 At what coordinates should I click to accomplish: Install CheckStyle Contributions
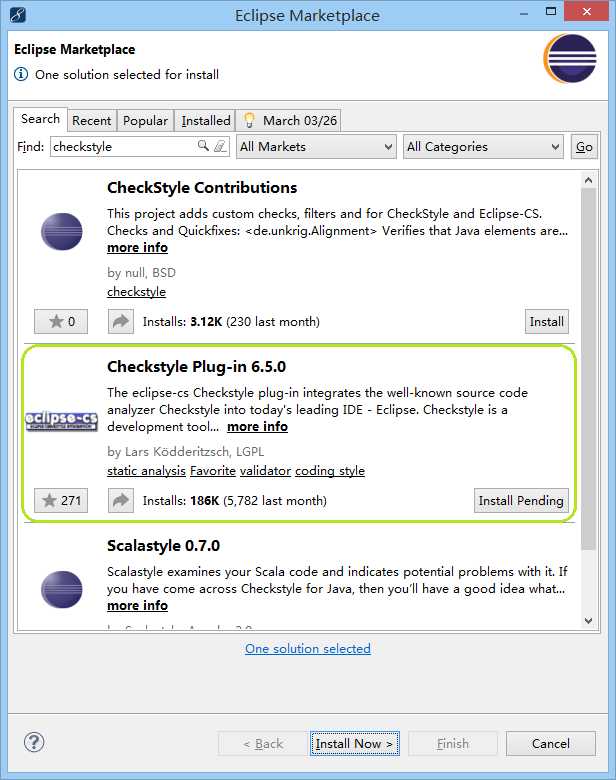click(x=546, y=321)
